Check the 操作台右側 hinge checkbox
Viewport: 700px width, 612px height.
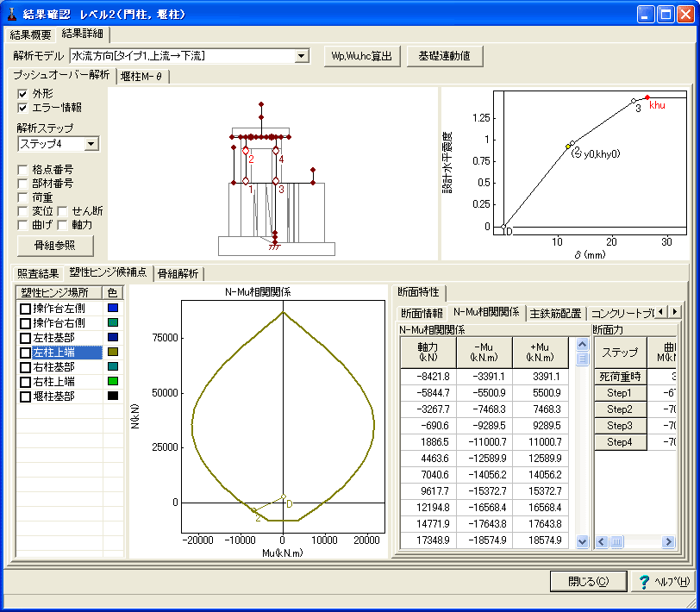click(x=26, y=323)
